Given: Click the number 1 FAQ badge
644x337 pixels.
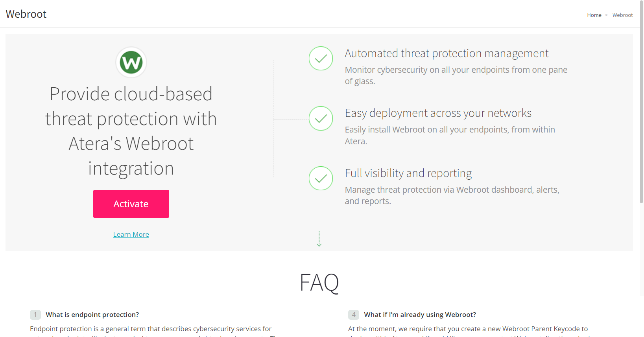Looking at the screenshot, I should click(x=35, y=315).
